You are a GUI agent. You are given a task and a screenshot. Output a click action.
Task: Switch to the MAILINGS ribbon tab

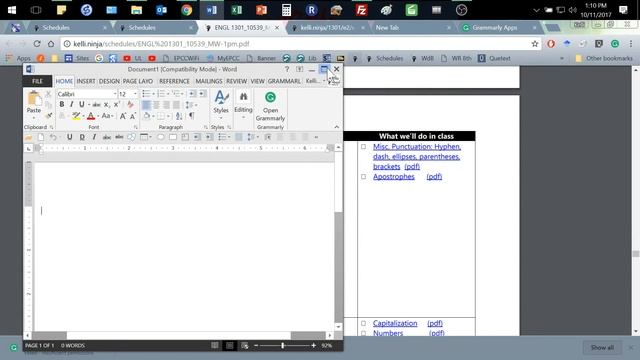point(209,81)
